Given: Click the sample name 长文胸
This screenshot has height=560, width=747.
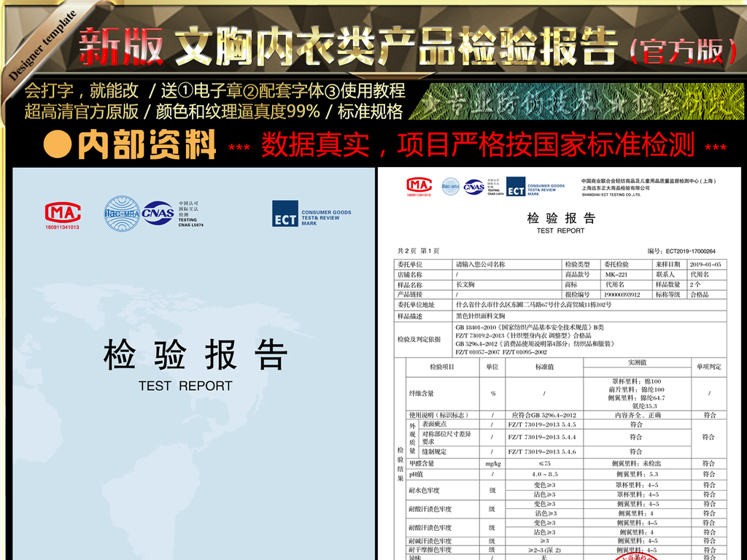Looking at the screenshot, I should (x=465, y=285).
